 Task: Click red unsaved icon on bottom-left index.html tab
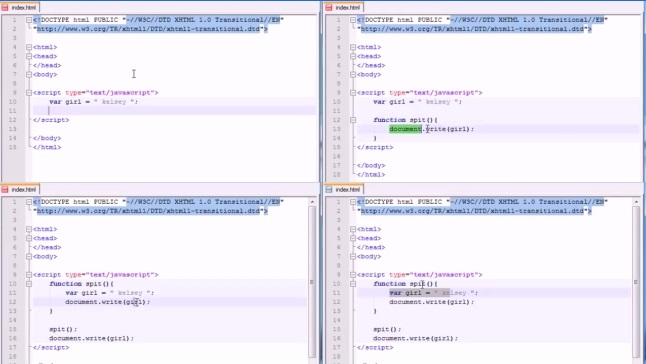point(5,189)
